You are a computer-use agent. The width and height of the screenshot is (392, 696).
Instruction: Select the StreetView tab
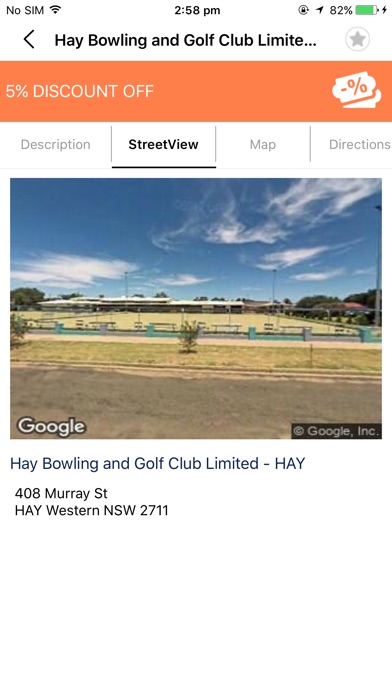click(x=163, y=145)
